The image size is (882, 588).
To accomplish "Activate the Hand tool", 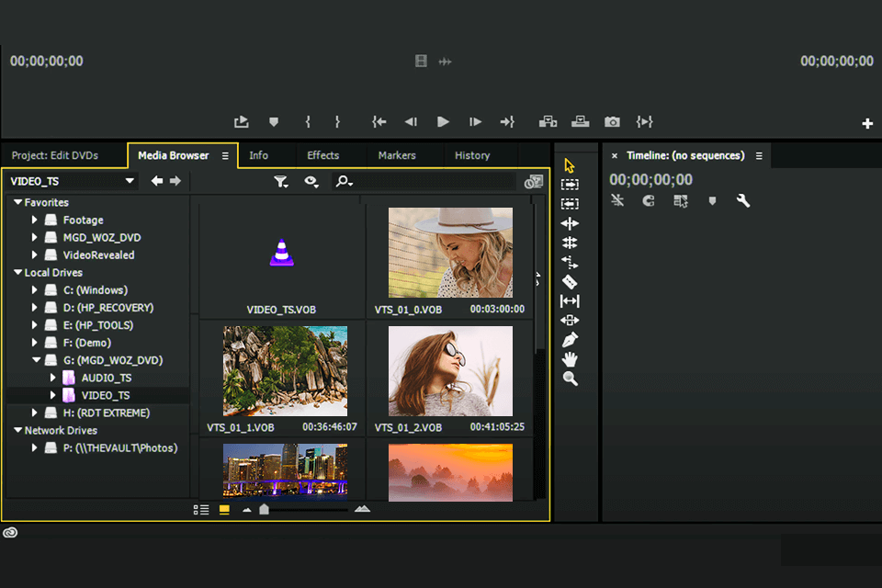I will tap(570, 359).
